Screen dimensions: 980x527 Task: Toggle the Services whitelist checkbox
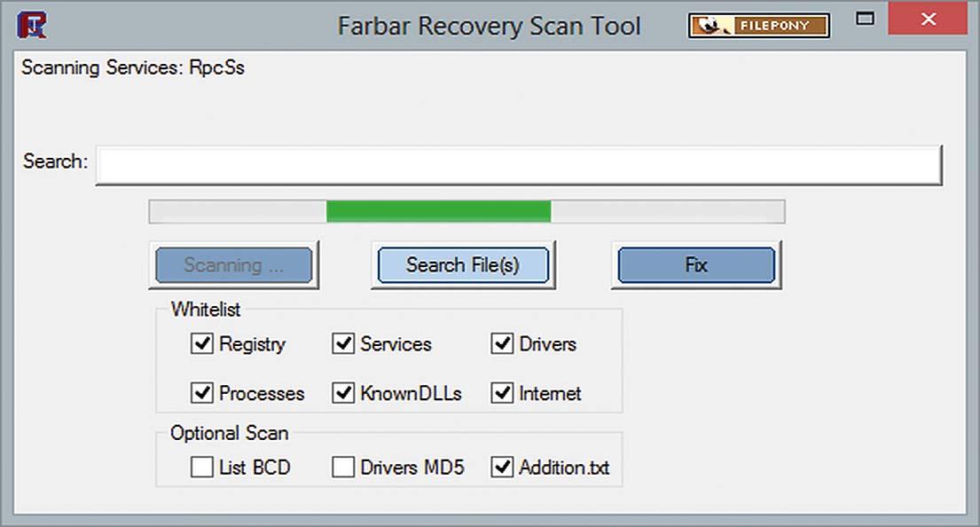(343, 344)
